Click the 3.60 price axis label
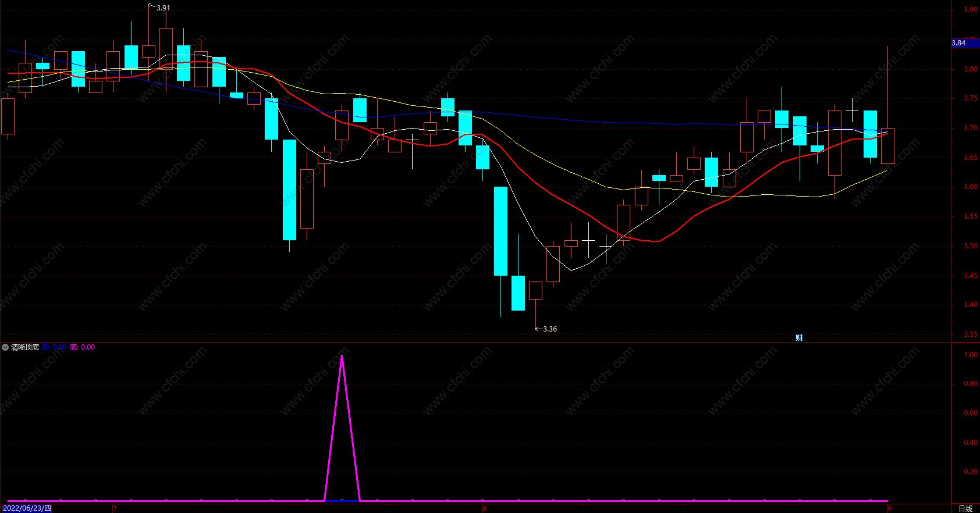Screen dimensions: 980x513 click(971, 187)
